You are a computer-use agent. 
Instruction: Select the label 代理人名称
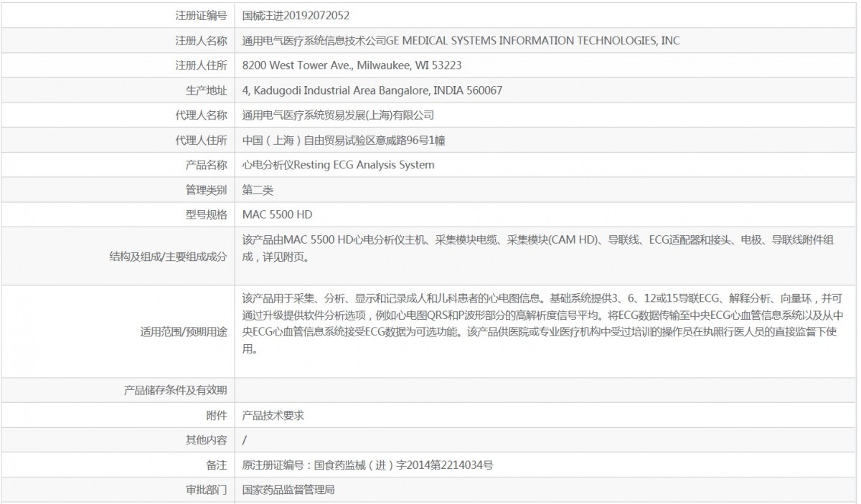(202, 115)
